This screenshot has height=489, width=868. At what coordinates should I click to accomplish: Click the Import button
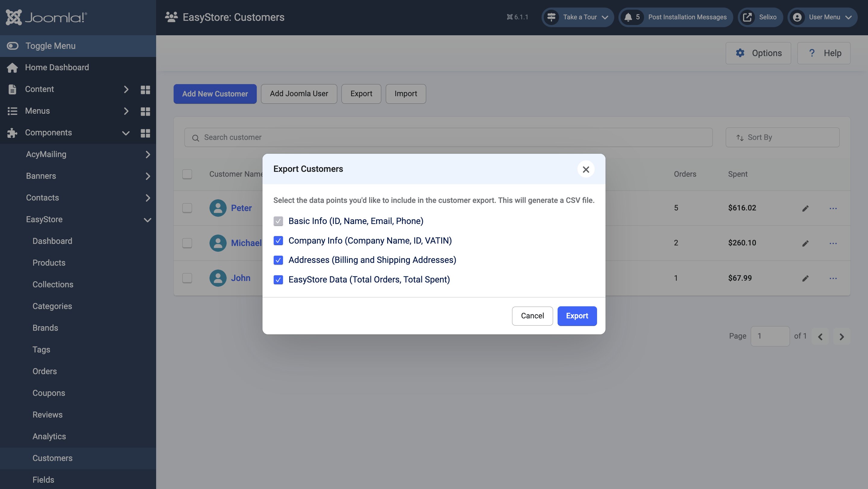click(x=406, y=94)
